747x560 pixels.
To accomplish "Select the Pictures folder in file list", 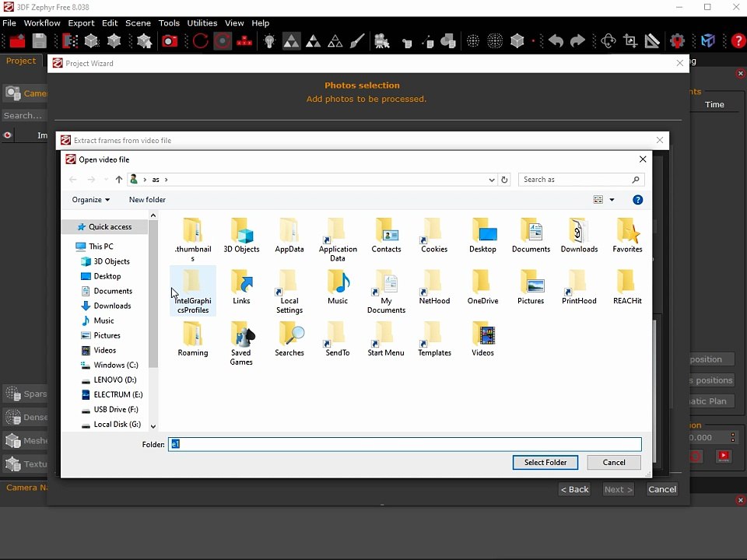I will [x=531, y=288].
